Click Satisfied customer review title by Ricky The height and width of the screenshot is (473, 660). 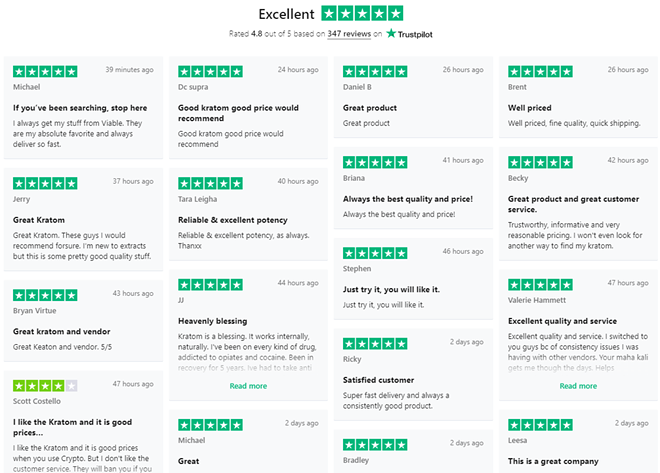[x=378, y=380]
